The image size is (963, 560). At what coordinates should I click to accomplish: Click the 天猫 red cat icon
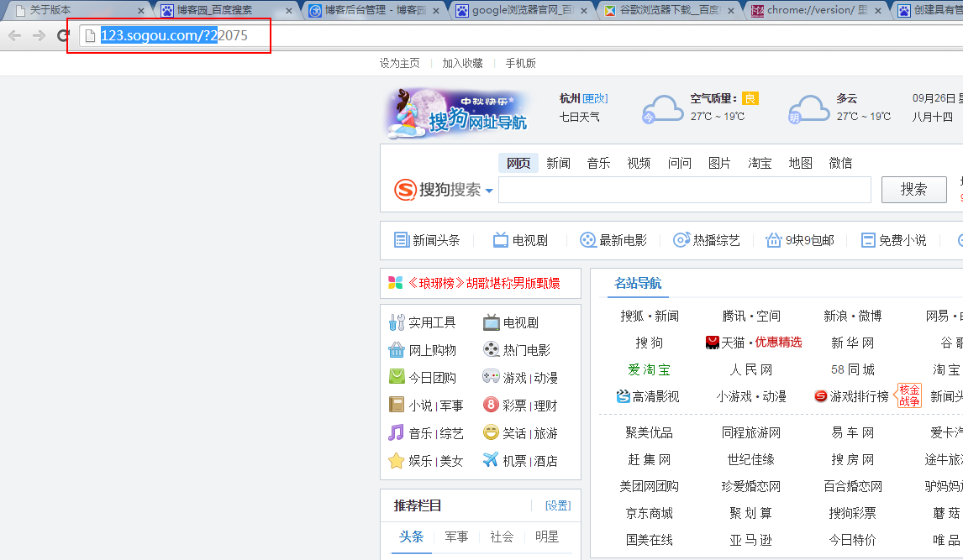[713, 343]
